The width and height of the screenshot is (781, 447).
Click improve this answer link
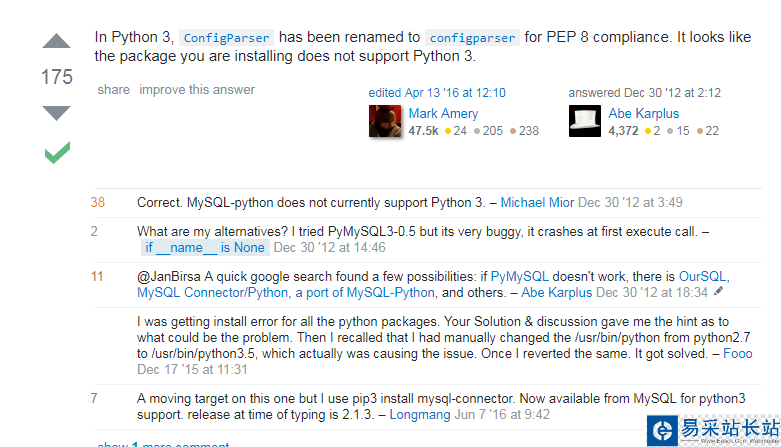pyautogui.click(x=197, y=90)
